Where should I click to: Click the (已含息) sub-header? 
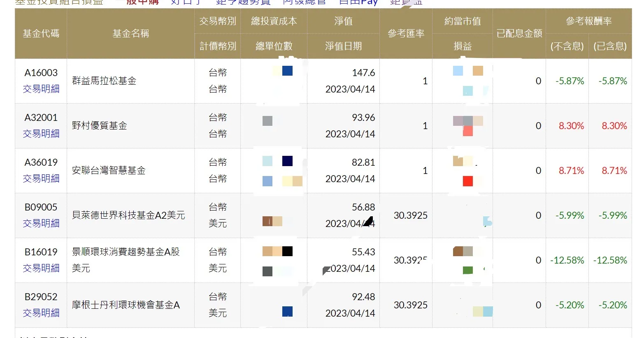click(x=610, y=46)
